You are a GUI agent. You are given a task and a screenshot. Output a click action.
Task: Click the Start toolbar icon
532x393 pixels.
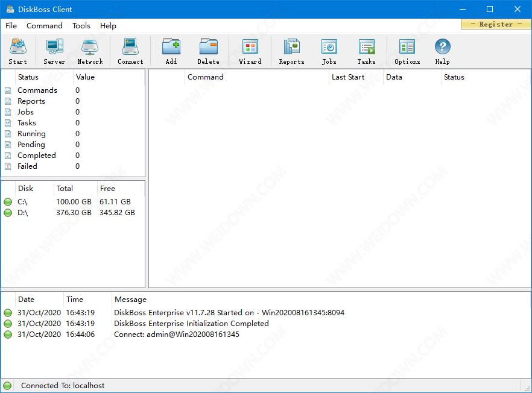pyautogui.click(x=18, y=46)
